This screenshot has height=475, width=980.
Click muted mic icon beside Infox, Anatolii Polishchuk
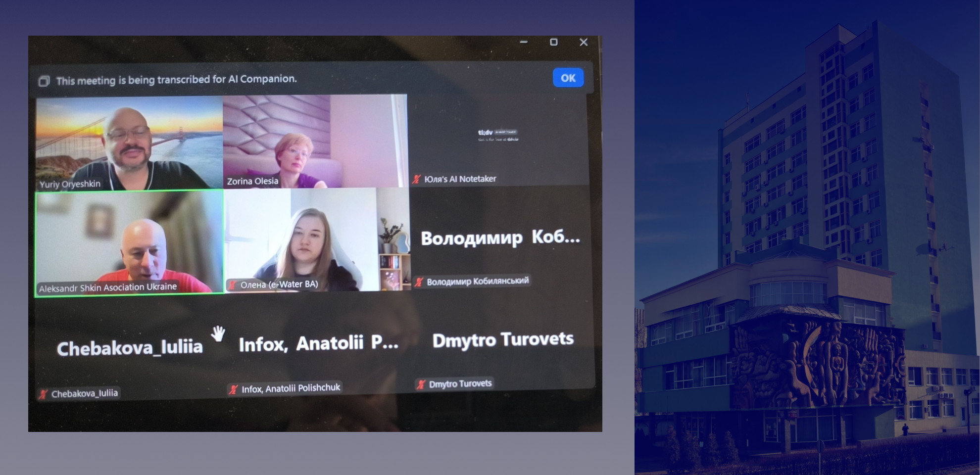tap(233, 389)
